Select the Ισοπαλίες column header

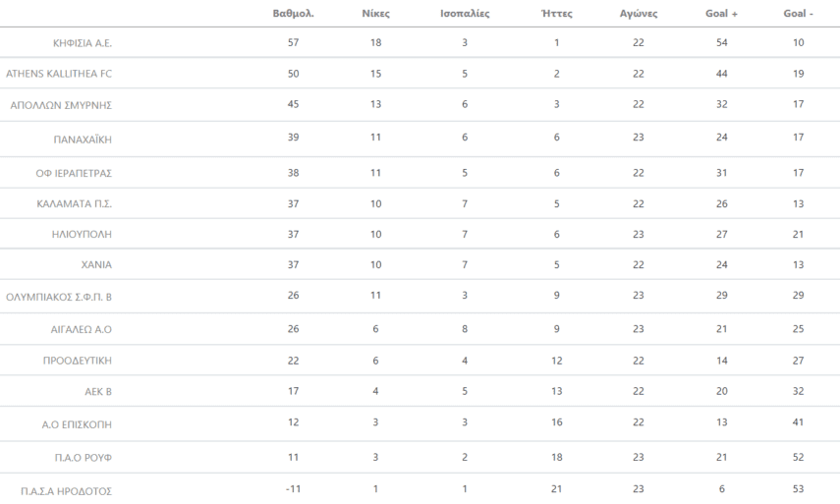pos(465,14)
